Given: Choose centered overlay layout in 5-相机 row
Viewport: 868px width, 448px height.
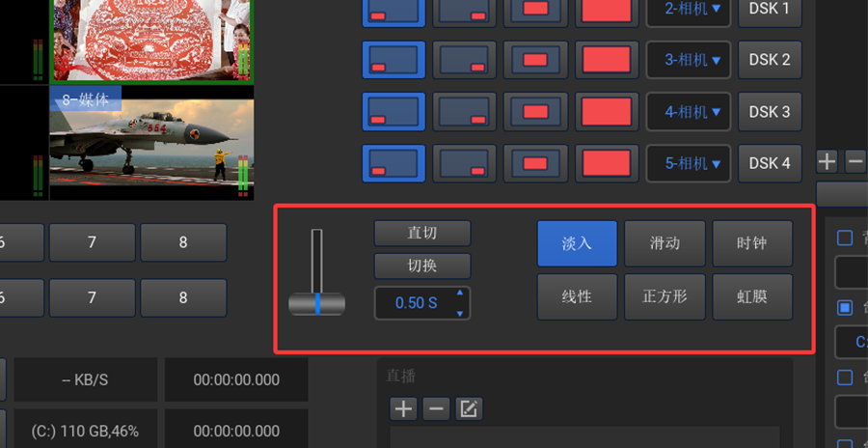Looking at the screenshot, I should 535,163.
